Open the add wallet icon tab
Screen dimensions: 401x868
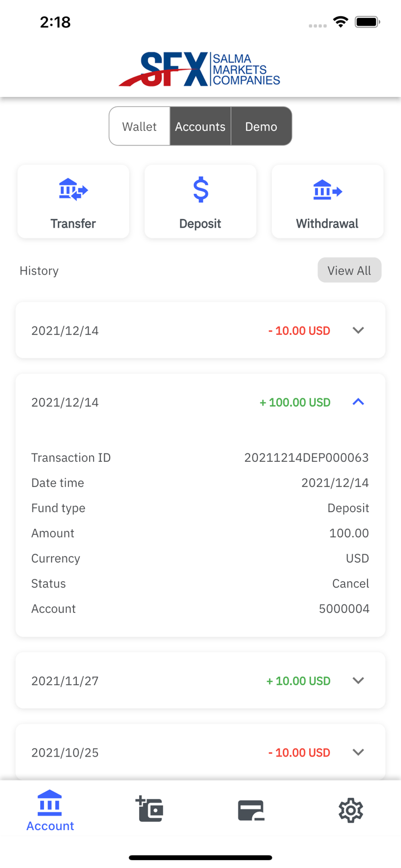coord(149,810)
